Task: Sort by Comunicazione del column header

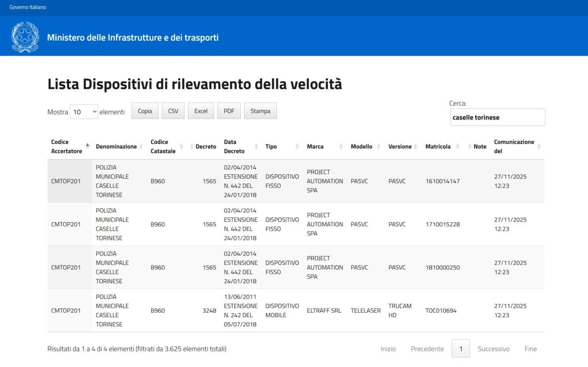Action: (514, 147)
